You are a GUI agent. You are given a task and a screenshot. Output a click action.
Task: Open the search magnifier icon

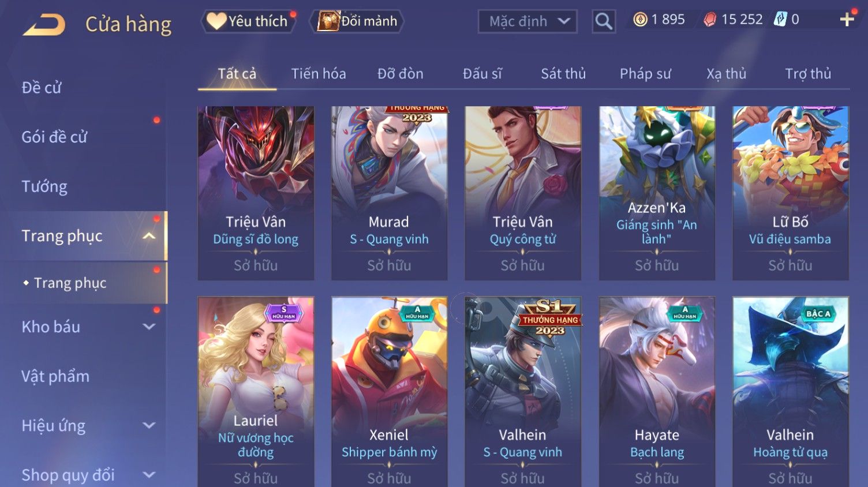pos(604,21)
